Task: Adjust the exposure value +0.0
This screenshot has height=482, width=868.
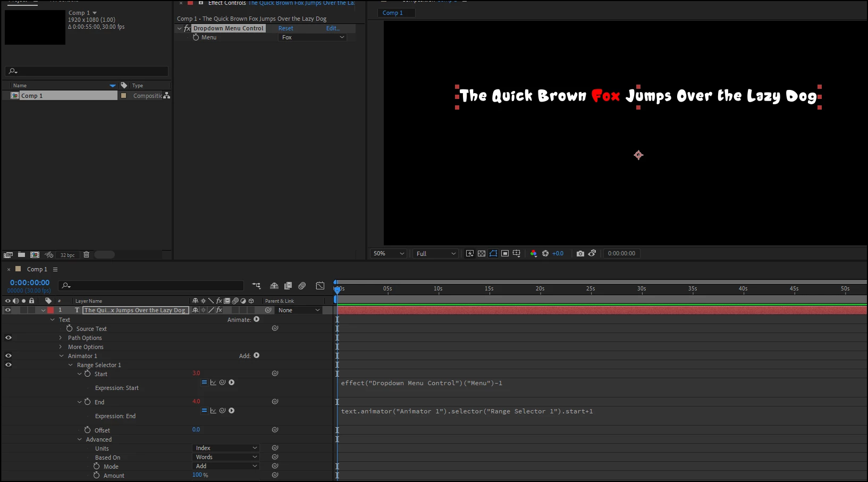Action: click(x=558, y=254)
